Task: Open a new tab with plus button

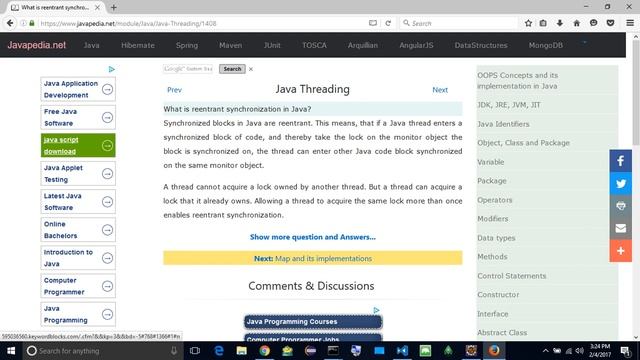Action: [x=113, y=7]
